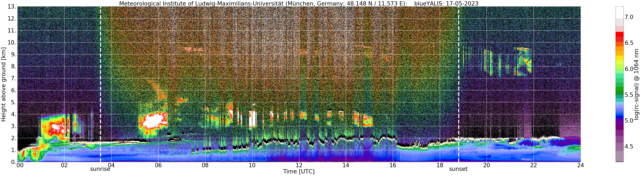
Task: Click the time tick label '22'
Action: point(534,165)
